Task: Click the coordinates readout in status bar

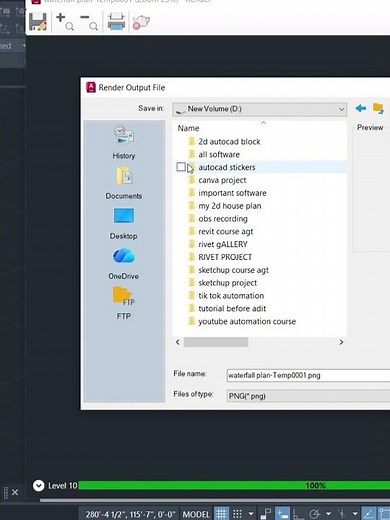Action: click(x=130, y=514)
